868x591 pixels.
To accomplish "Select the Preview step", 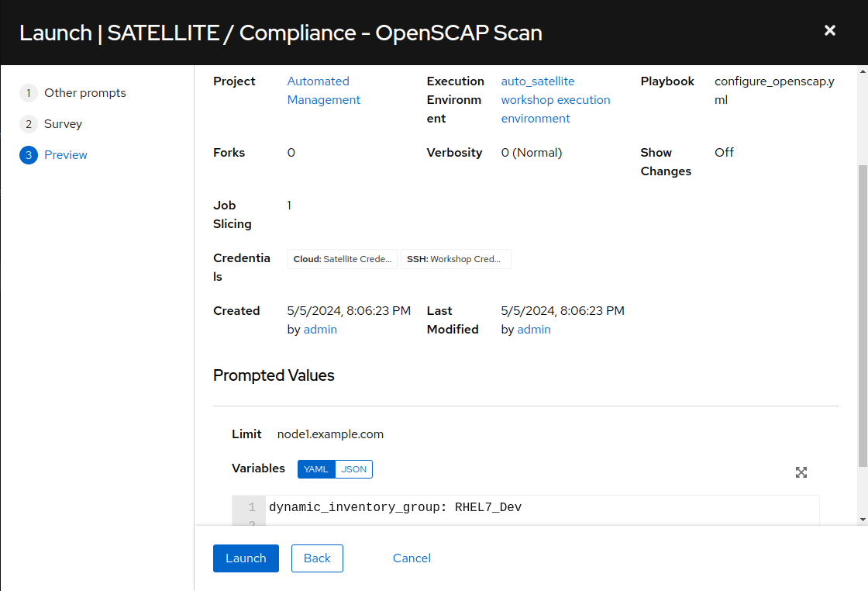I will tap(66, 155).
